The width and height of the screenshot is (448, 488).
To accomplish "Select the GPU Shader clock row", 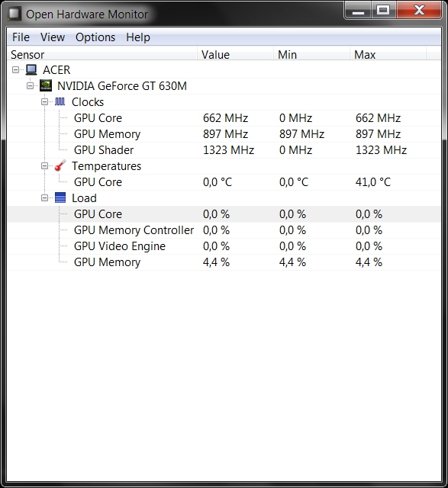I will point(224,150).
